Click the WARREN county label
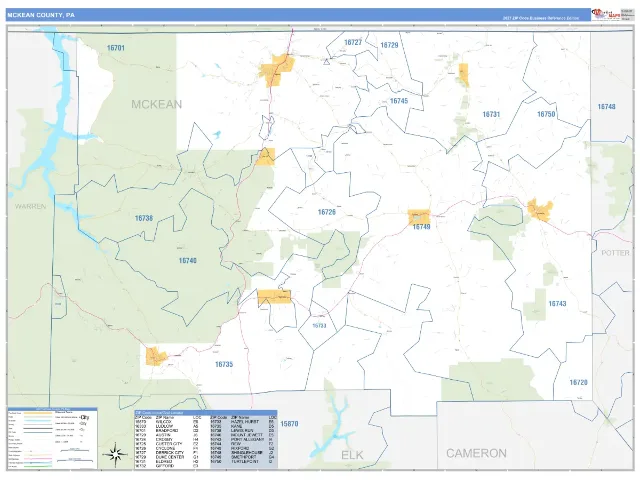The image size is (640, 480). (x=31, y=206)
